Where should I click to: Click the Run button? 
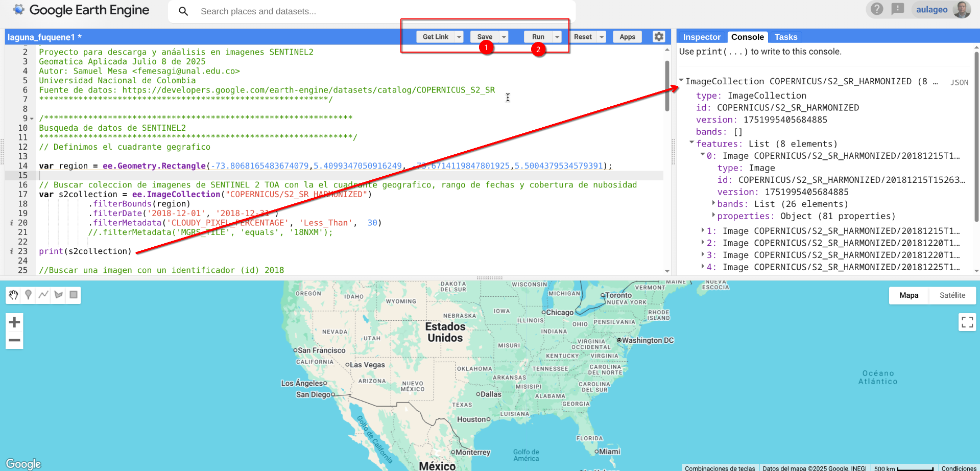[538, 37]
